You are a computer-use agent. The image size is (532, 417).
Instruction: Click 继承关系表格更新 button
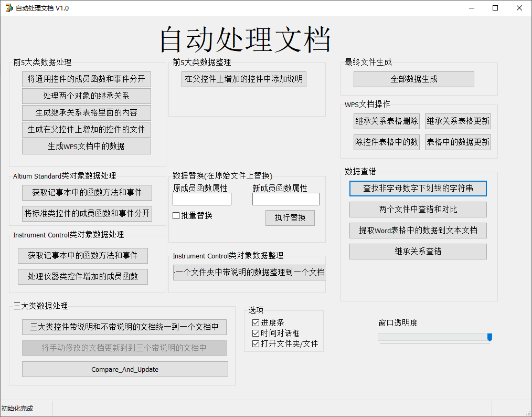(x=458, y=121)
